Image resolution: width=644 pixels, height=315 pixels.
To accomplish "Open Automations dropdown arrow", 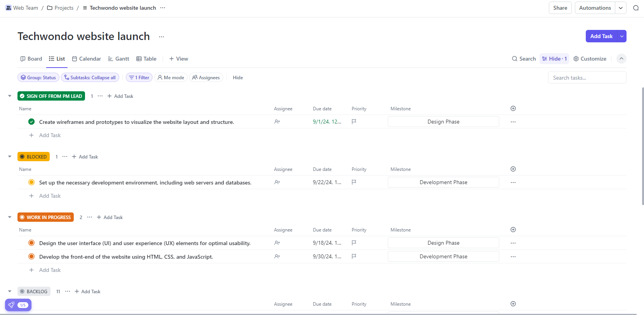I will click(621, 8).
